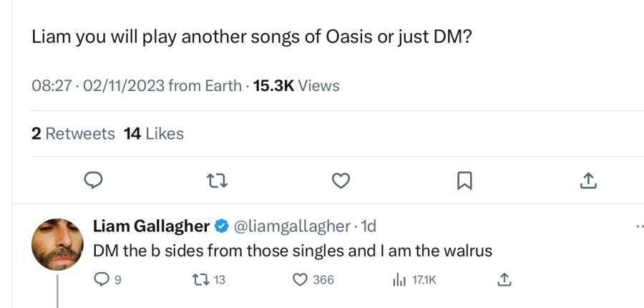Viewport: 644px width, 308px height.
Task: Open the 1d timestamp on Liam's reply
Action: coord(368,226)
